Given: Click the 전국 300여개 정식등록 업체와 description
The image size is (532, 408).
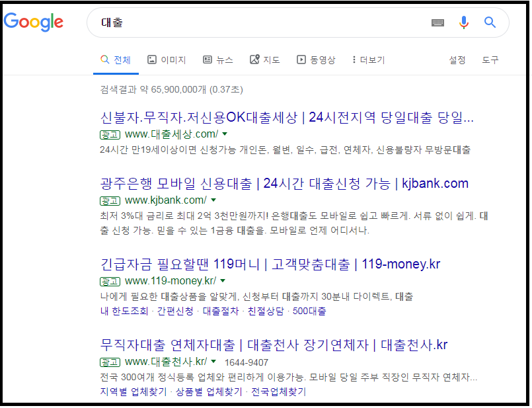Looking at the screenshot, I should coord(289,377).
